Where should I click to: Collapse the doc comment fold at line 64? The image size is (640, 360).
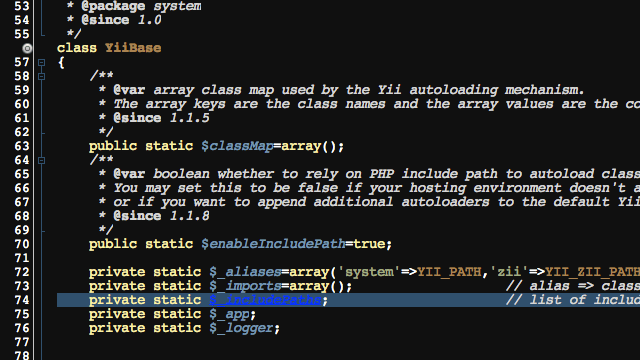41,160
